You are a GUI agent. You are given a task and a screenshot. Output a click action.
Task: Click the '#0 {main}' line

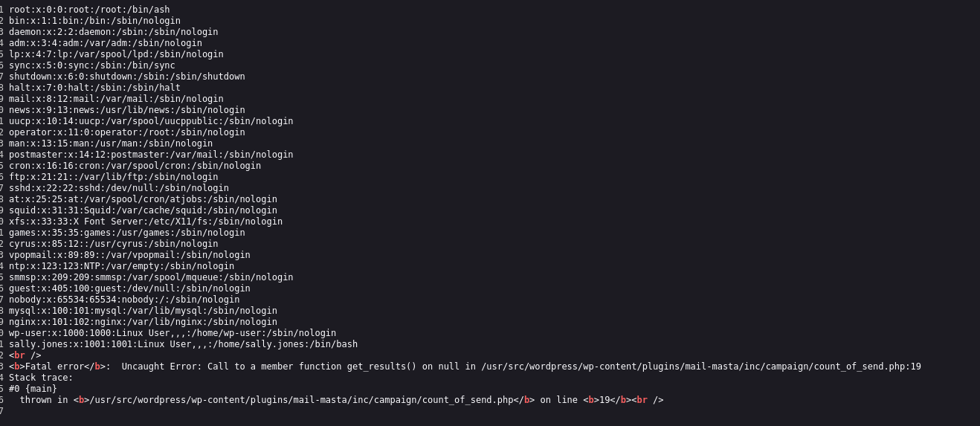point(33,389)
